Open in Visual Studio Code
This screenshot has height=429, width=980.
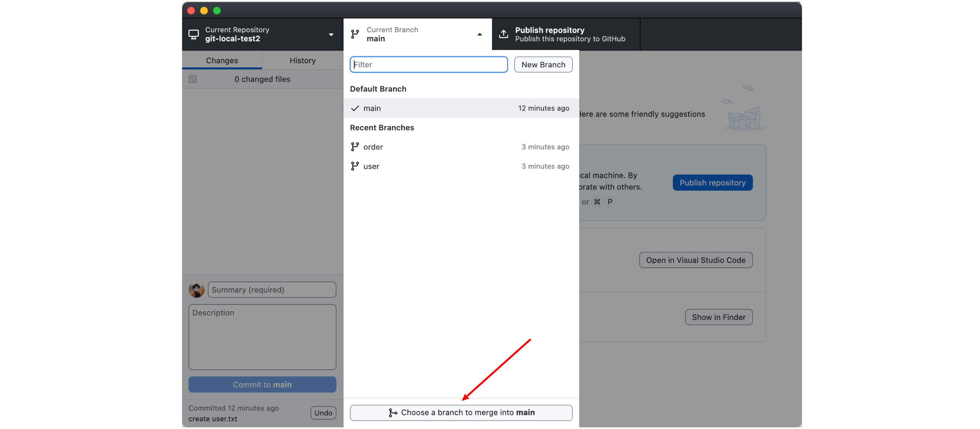click(695, 260)
